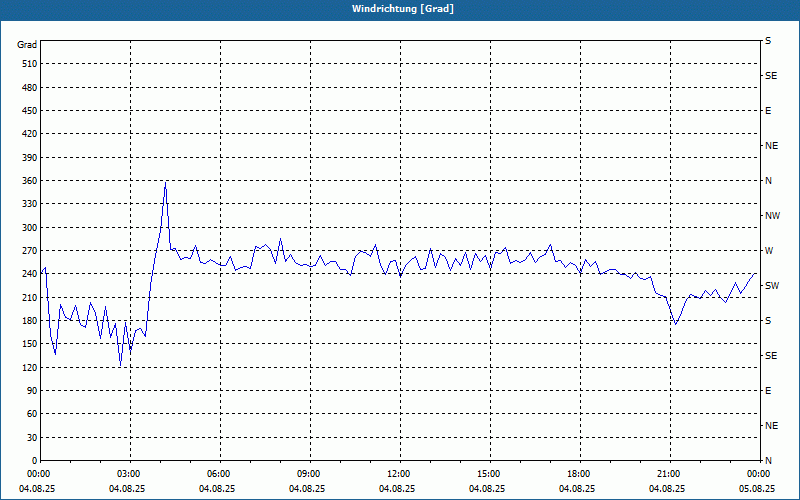Pick the left axis value 390

30,158
